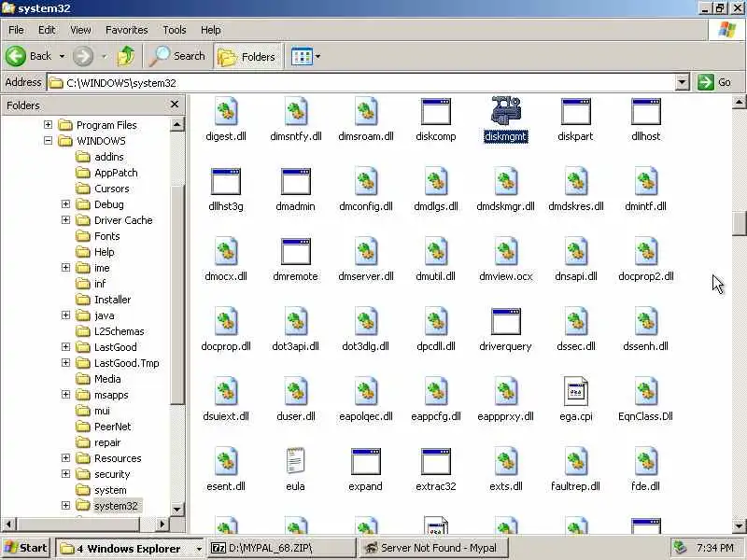Select the ega.cpi file icon

click(575, 391)
